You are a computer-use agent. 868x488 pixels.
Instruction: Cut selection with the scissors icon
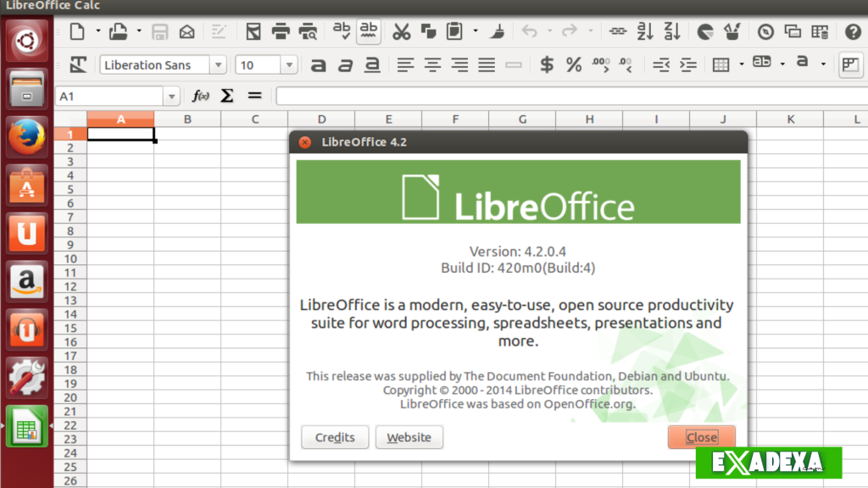tap(403, 31)
